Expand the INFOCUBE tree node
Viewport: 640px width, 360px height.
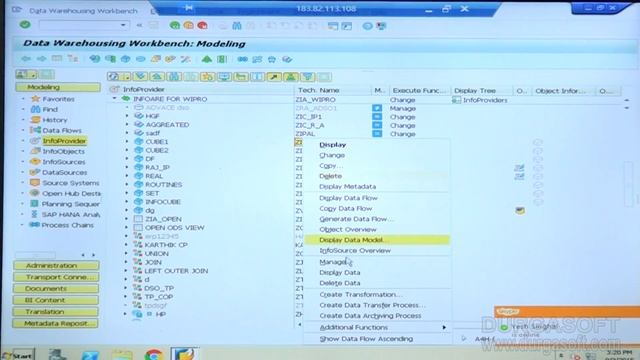click(127, 202)
